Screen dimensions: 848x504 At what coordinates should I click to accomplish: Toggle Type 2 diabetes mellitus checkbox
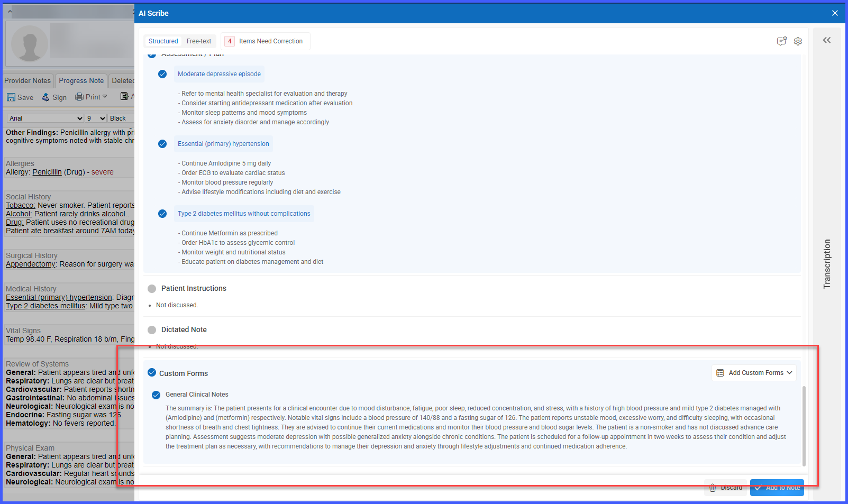(x=162, y=214)
